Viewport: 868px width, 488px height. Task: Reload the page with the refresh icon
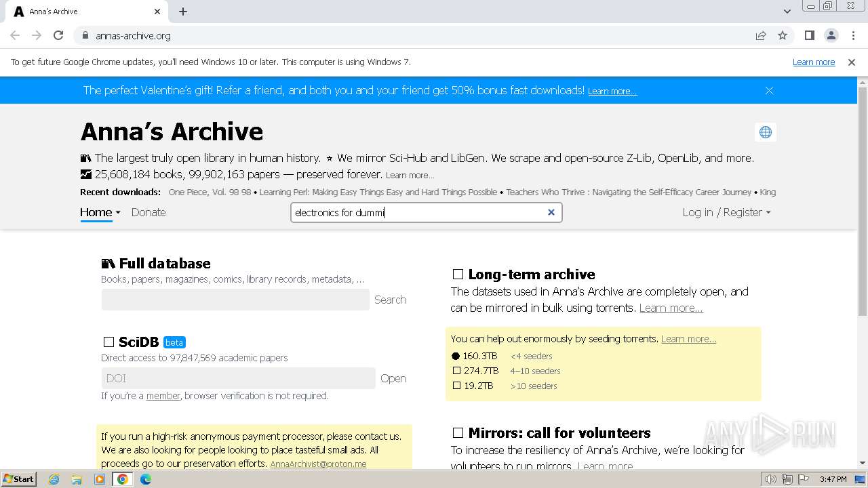(x=58, y=35)
